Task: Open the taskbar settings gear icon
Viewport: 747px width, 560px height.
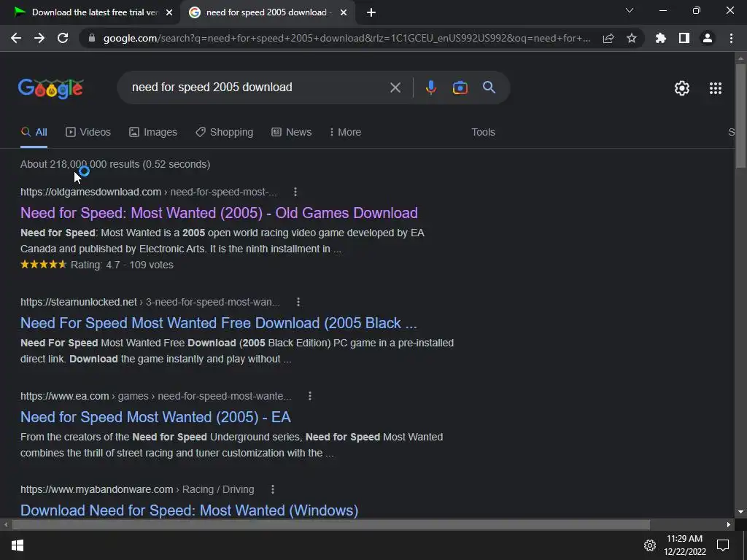Action: click(650, 545)
